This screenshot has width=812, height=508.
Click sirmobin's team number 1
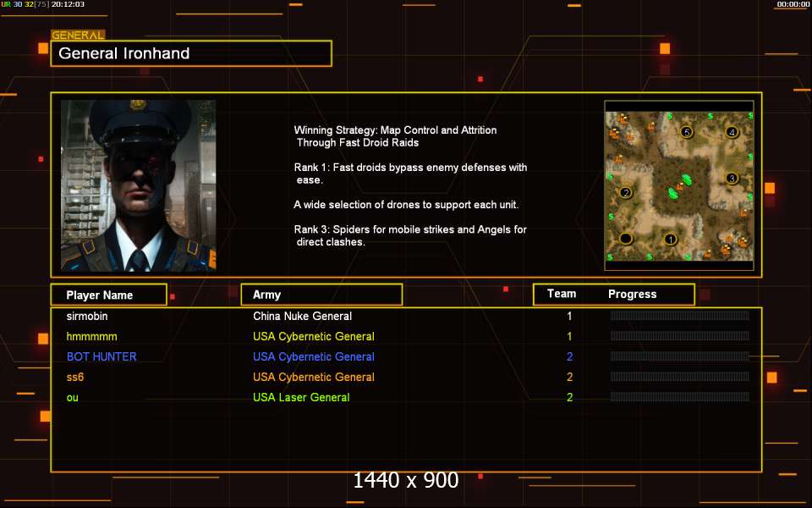point(569,316)
